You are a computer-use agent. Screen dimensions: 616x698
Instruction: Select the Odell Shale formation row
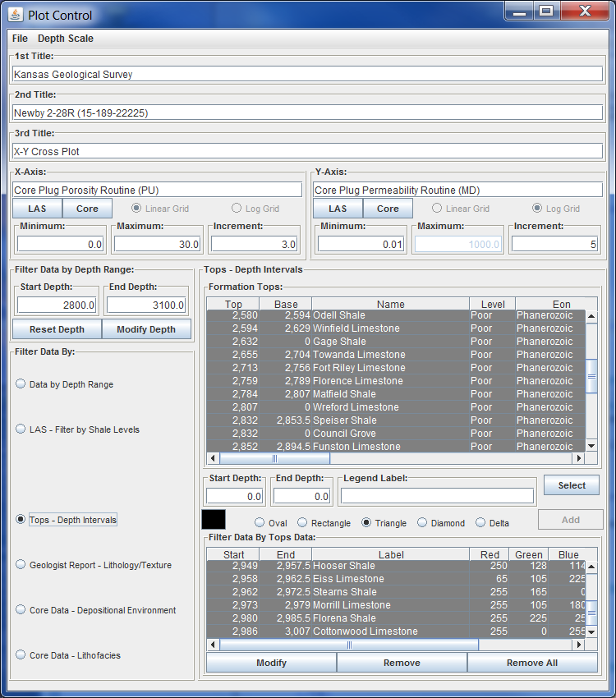[x=396, y=315]
